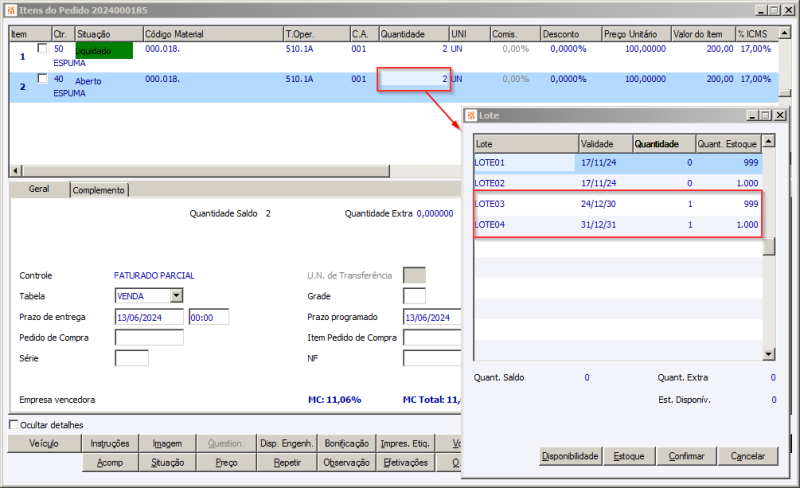Screen dimensions: 800x488
Task: Click the Veículo button
Action: tap(44, 443)
